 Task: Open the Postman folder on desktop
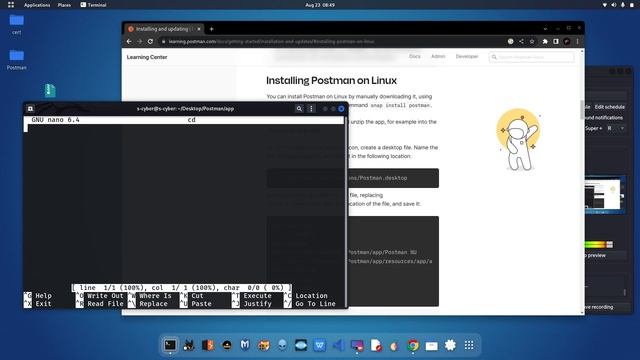16,60
